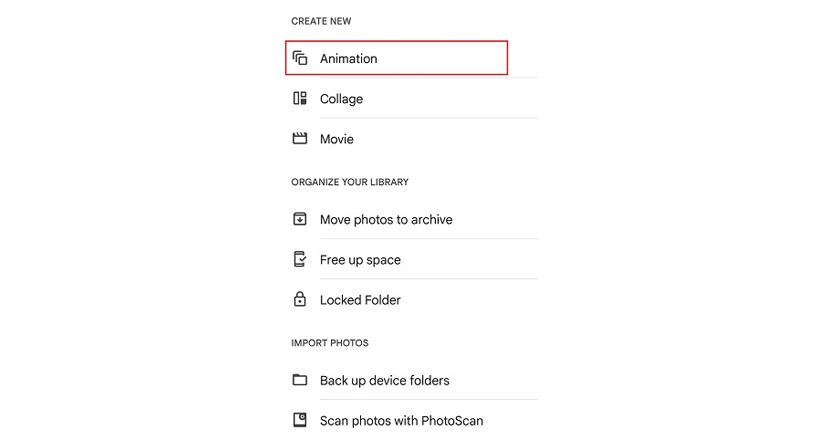Click the Free up space phone icon
The width and height of the screenshot is (818, 440).
pyautogui.click(x=299, y=259)
